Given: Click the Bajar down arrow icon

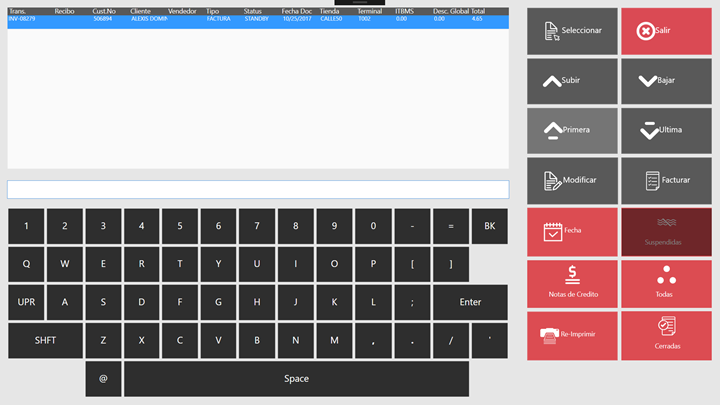Looking at the screenshot, I should 647,80.
